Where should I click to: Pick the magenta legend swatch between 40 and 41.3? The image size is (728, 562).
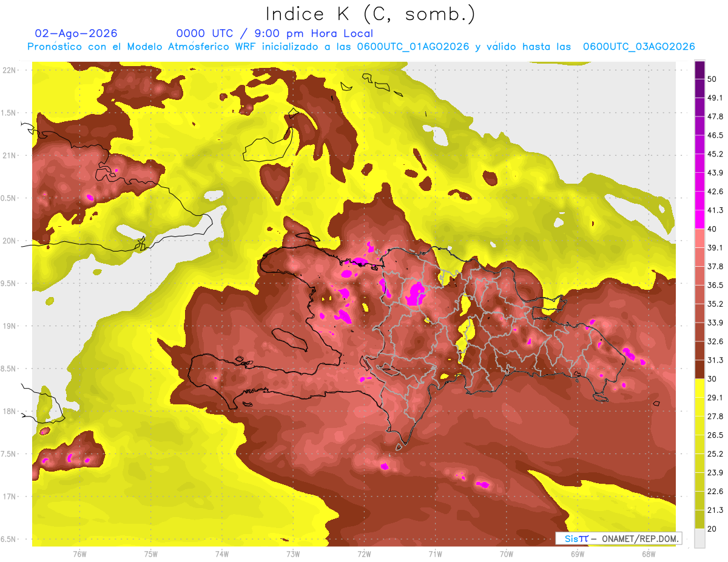[699, 219]
